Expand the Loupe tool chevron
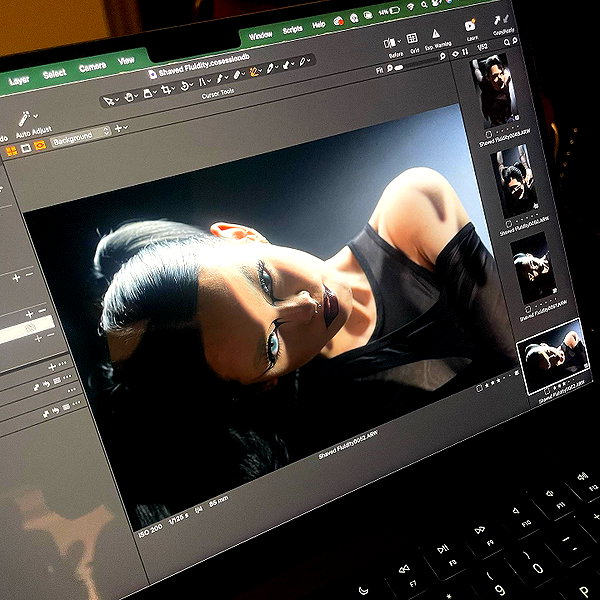 [155, 92]
